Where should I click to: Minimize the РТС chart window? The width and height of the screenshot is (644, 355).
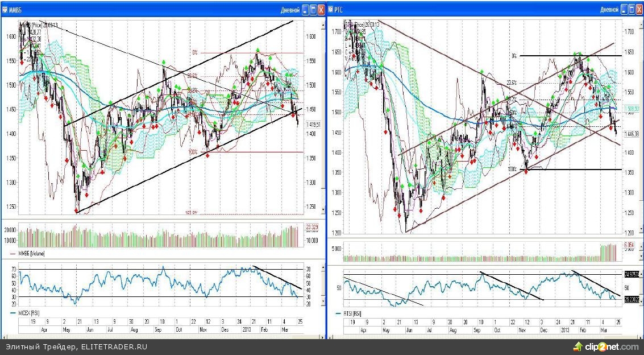(625, 10)
